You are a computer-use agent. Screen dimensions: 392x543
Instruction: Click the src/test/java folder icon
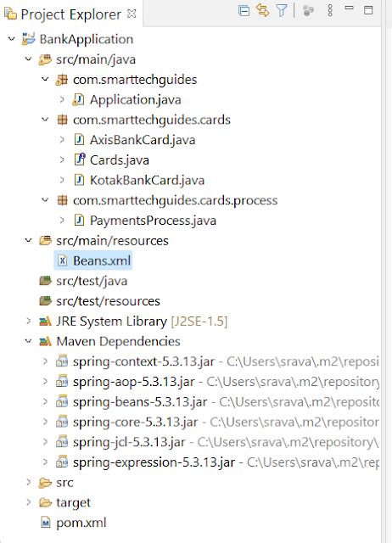point(45,281)
